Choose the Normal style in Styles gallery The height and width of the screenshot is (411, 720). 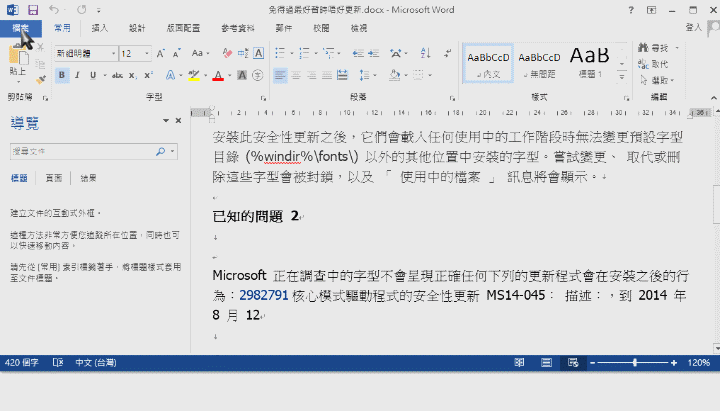489,64
